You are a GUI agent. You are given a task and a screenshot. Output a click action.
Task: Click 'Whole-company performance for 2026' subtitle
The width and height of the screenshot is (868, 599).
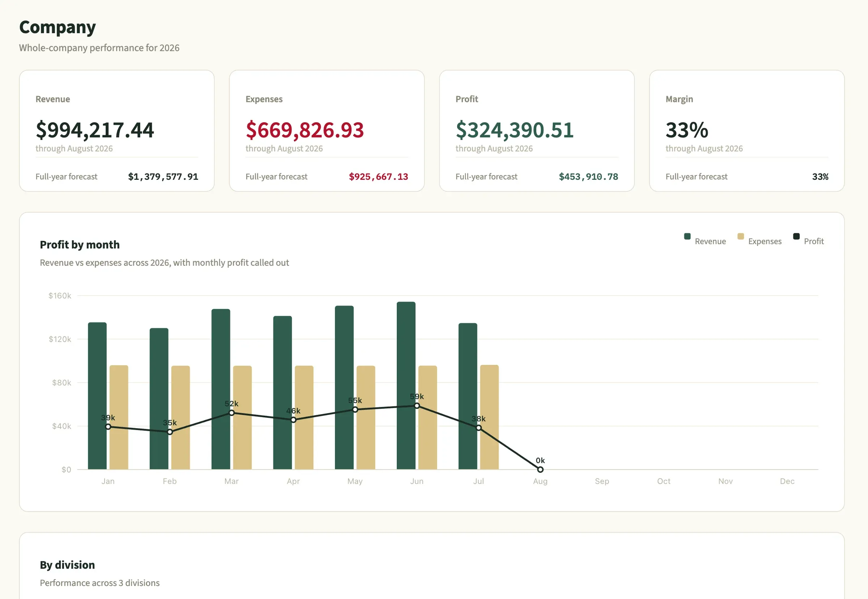coord(99,48)
